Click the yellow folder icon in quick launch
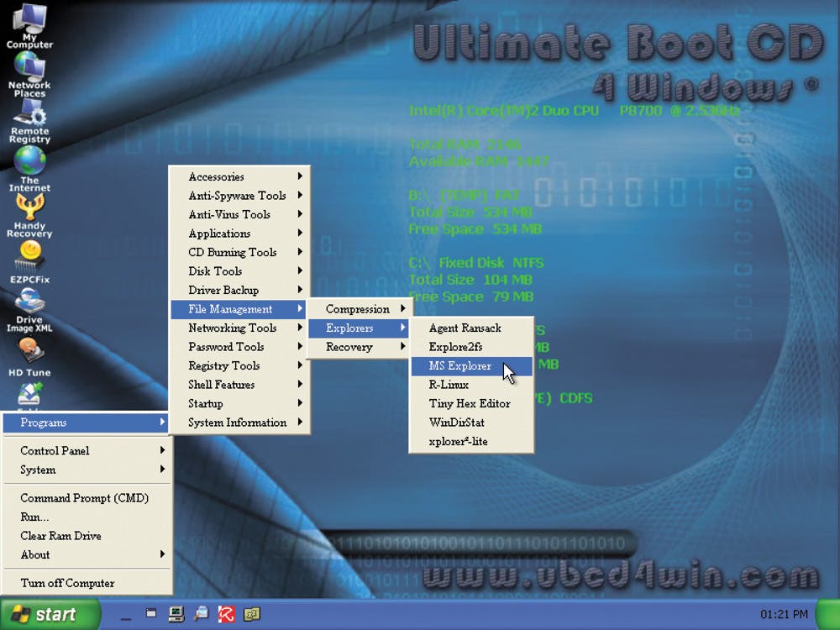840x630 pixels. click(x=252, y=614)
